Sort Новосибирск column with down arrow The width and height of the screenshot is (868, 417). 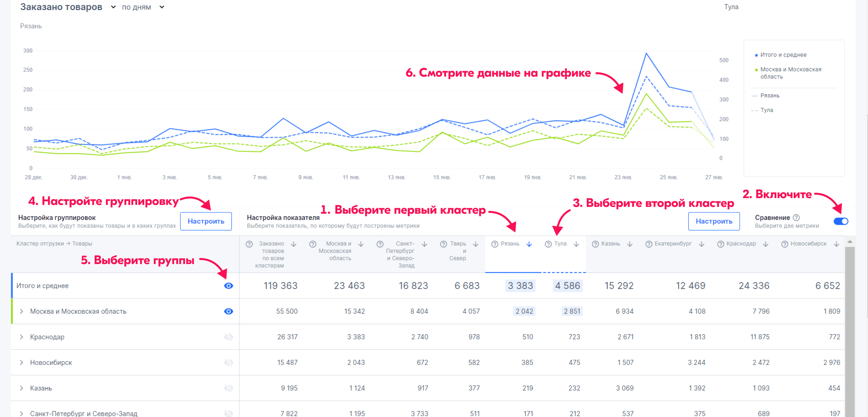coord(836,244)
